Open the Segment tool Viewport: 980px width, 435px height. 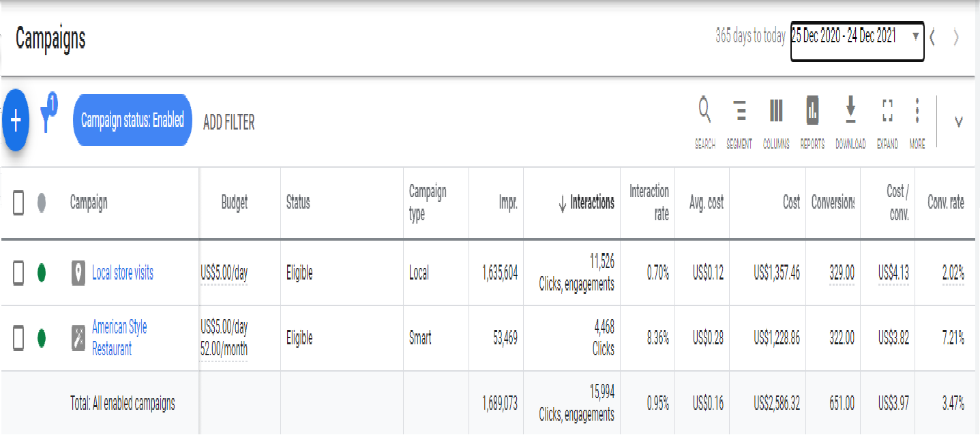click(739, 111)
